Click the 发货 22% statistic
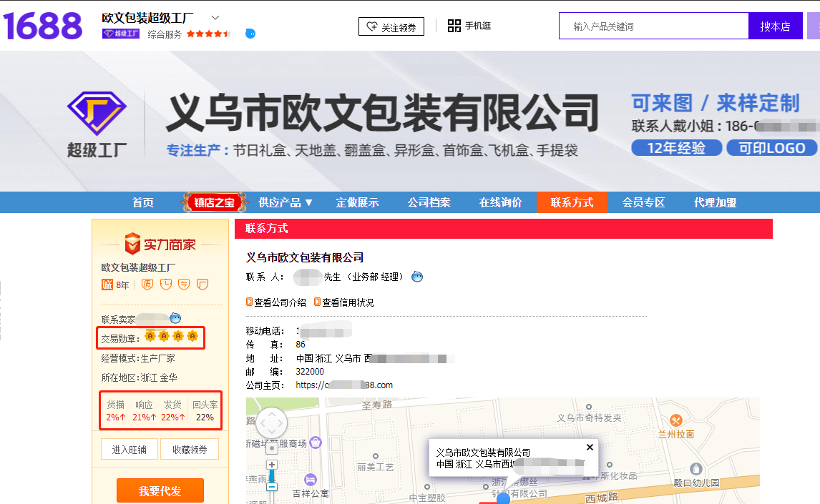 [172, 411]
